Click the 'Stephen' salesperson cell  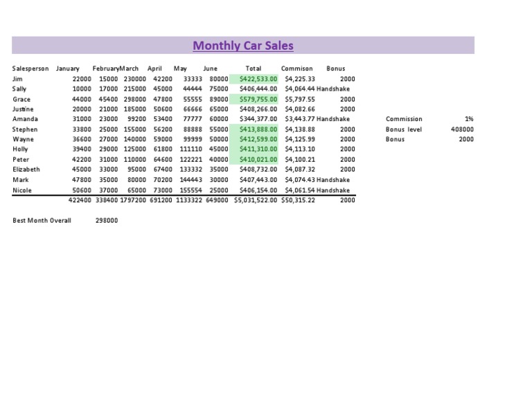pos(25,129)
